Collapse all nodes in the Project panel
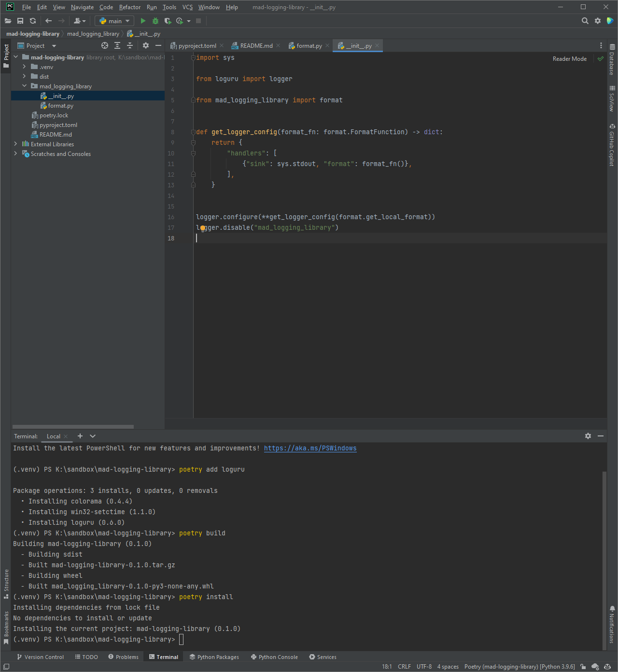Viewport: 618px width, 672px height. tap(130, 45)
